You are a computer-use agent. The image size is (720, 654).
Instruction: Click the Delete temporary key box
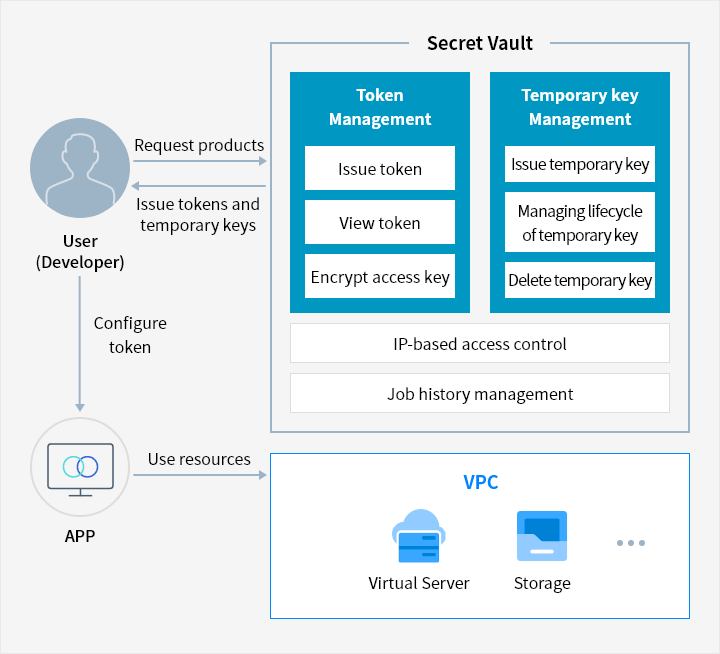click(580, 280)
